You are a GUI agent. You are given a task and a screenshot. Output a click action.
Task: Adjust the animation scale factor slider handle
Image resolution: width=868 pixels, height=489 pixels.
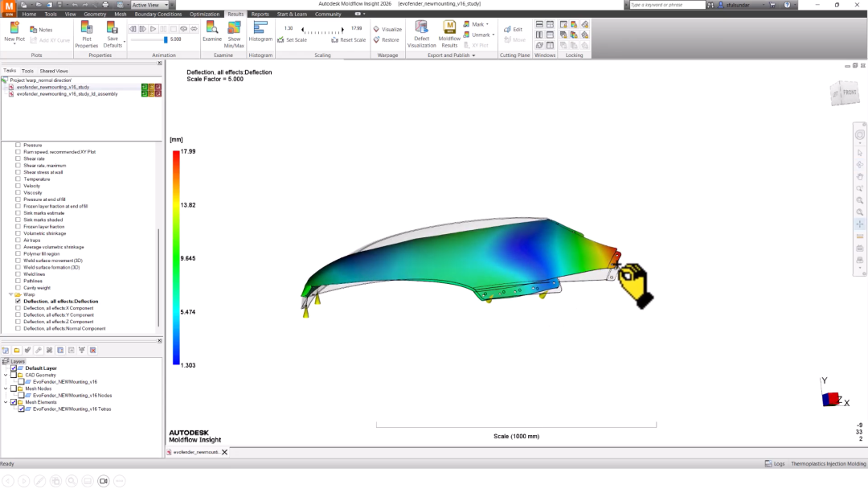pos(166,39)
